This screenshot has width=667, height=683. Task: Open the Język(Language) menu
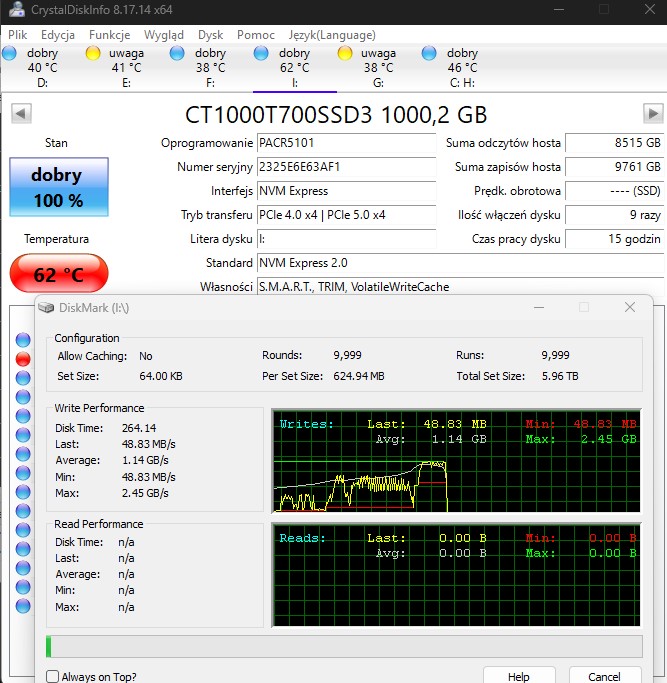click(332, 34)
